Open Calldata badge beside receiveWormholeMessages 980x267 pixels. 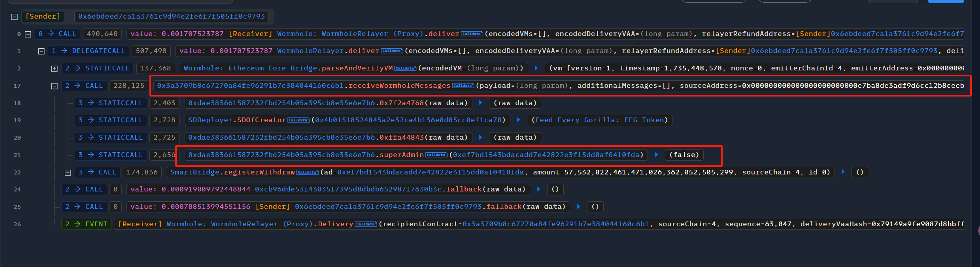463,86
